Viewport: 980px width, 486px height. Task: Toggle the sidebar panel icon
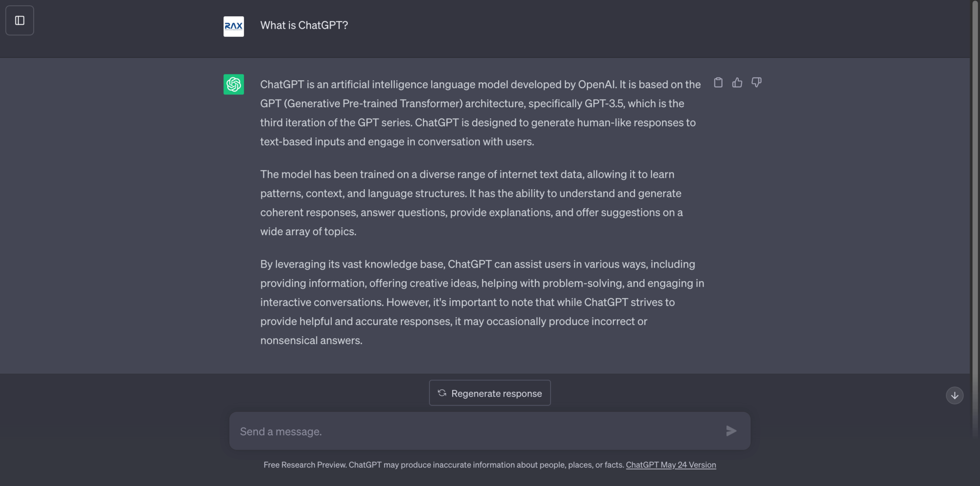20,21
